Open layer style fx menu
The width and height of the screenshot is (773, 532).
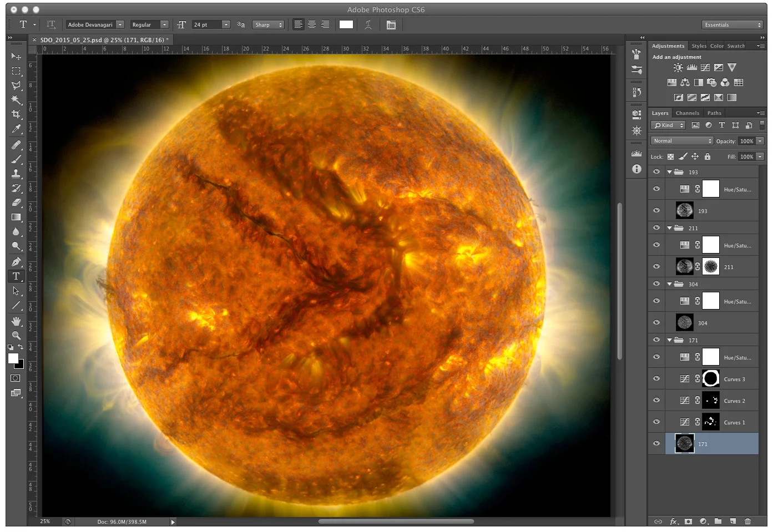(674, 521)
